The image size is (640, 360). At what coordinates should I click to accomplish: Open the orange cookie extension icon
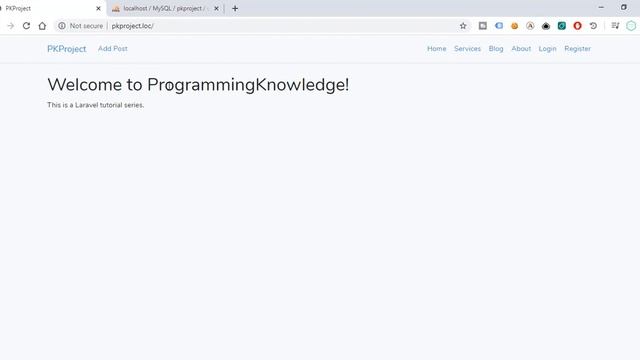pyautogui.click(x=514, y=26)
